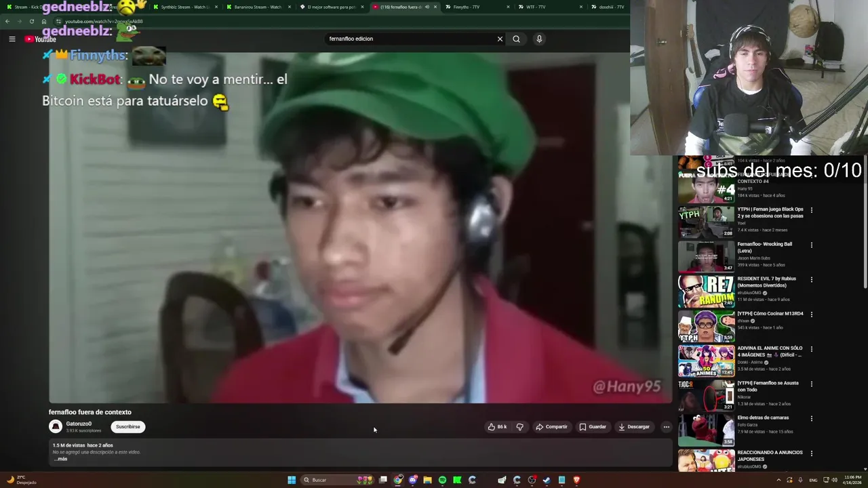Click the browser home icon

coord(44,21)
